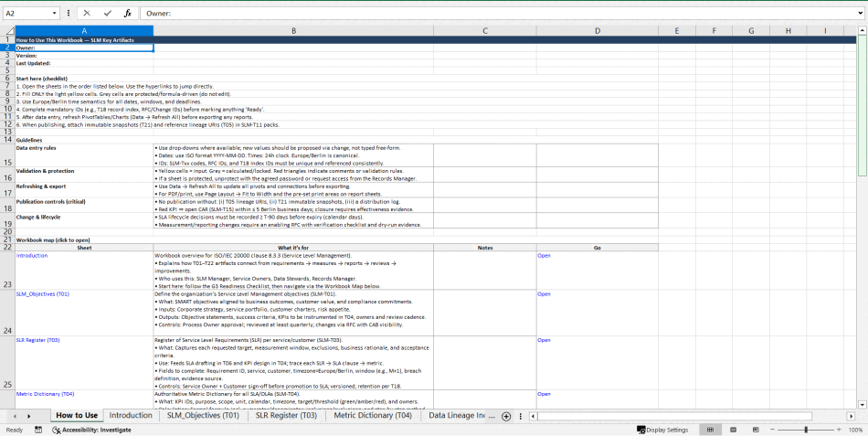Open the SLR Register (T03) hyperlink in column A
The image size is (868, 436).
tap(37, 340)
